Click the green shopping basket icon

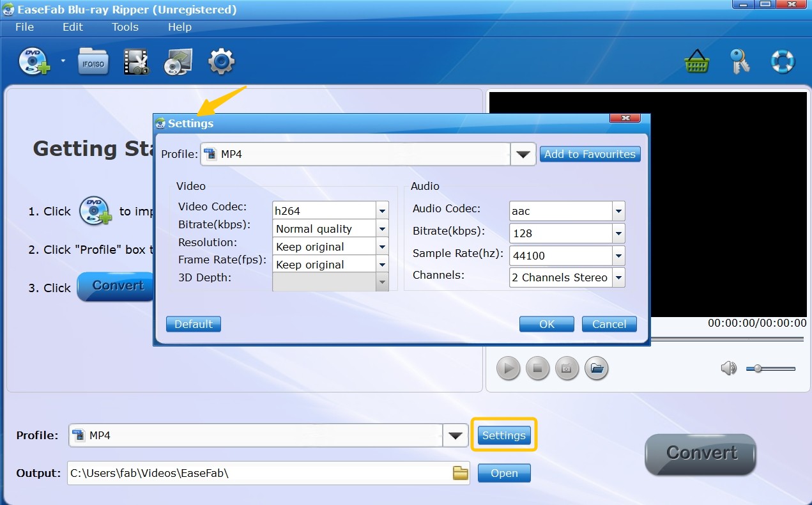point(696,62)
